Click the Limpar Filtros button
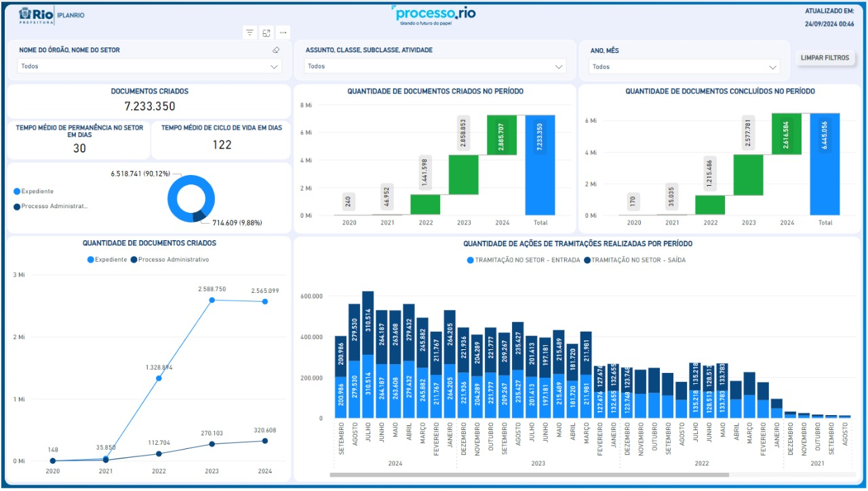Viewport: 868px width, 491px height. point(825,58)
